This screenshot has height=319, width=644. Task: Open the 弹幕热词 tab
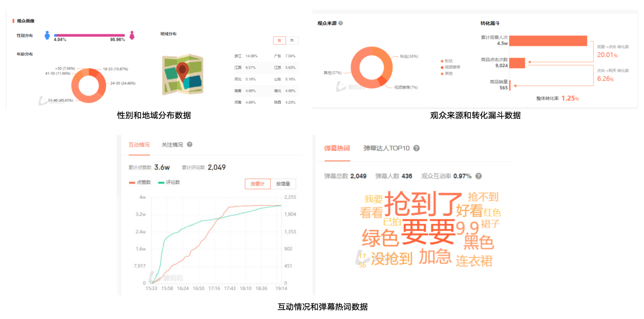(x=337, y=148)
